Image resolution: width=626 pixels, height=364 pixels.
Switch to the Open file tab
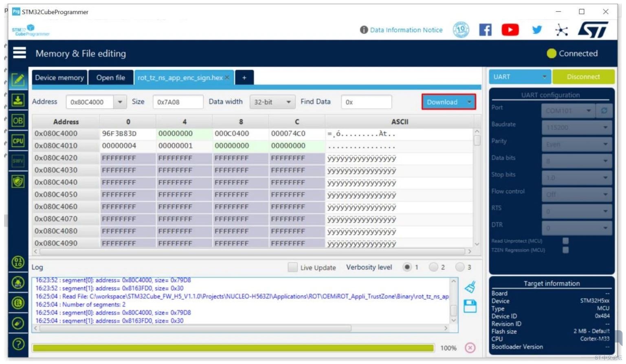coord(111,77)
